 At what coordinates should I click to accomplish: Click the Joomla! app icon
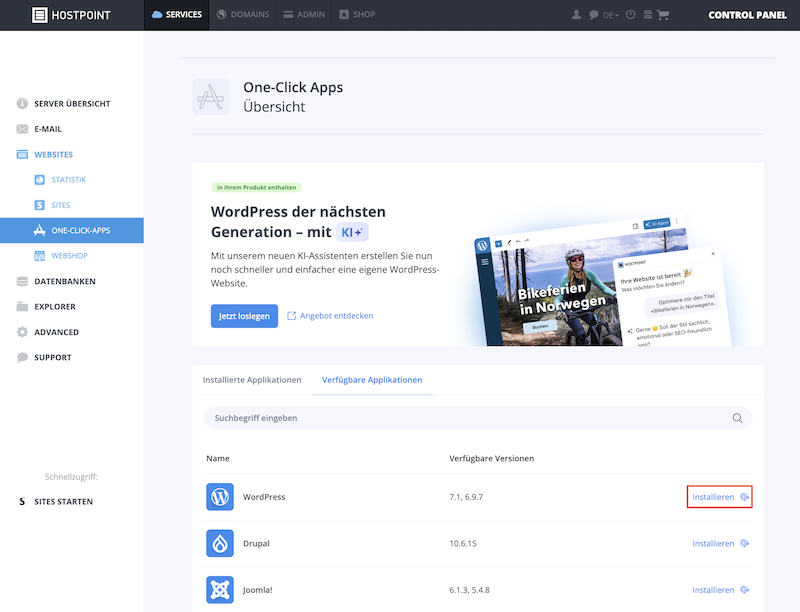(220, 590)
